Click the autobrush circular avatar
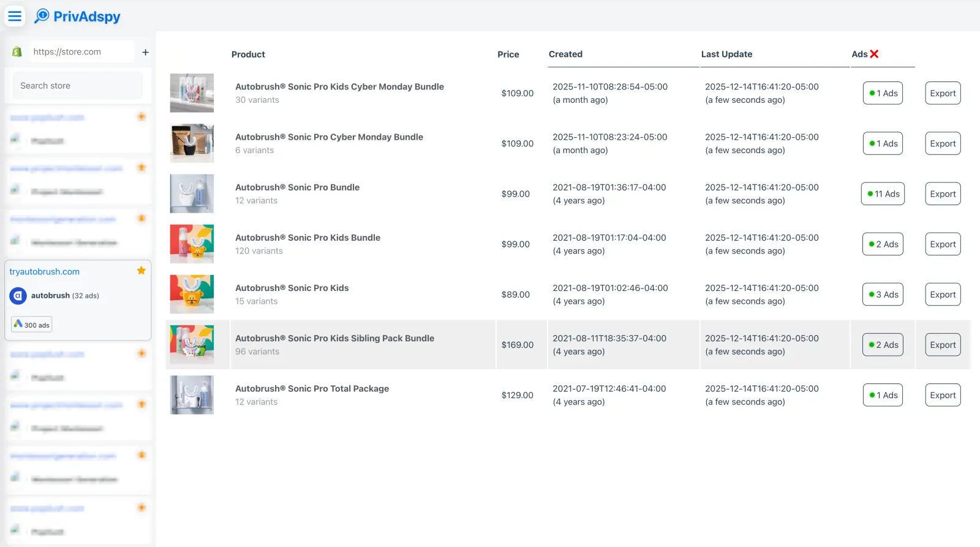Image resolution: width=980 pixels, height=547 pixels. (18, 295)
